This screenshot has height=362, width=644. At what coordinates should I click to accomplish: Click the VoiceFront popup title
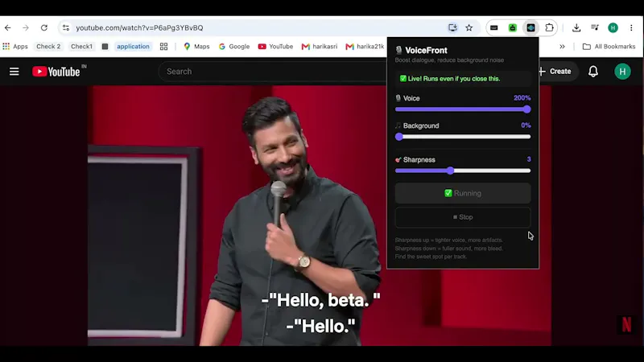[426, 50]
